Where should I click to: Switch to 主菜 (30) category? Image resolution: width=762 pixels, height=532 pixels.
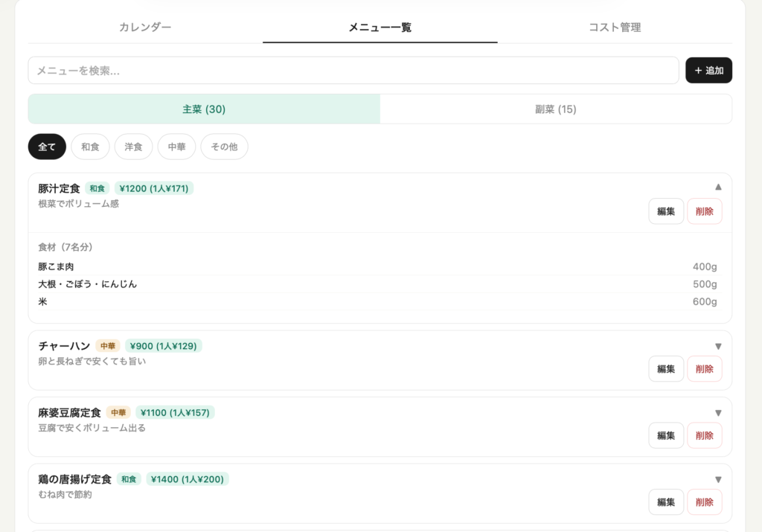point(204,109)
